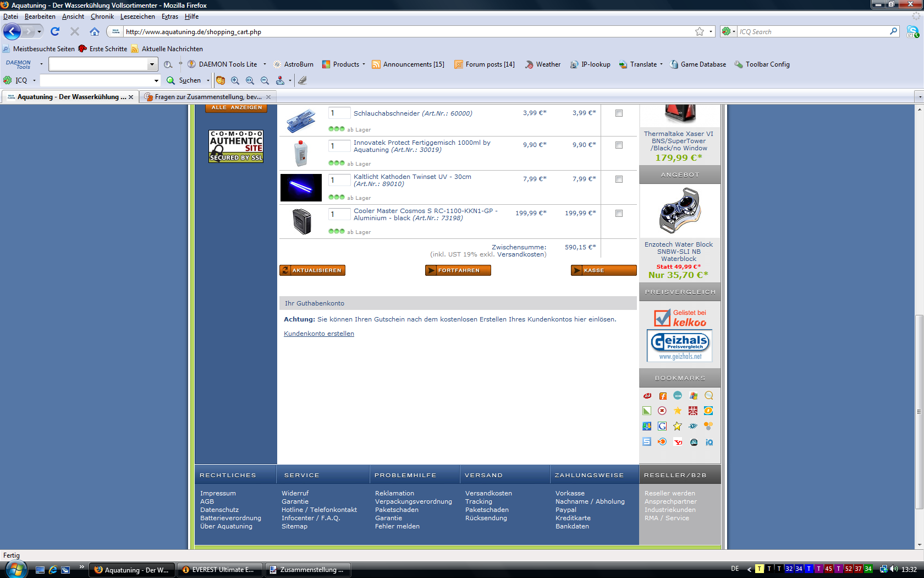Click the smiley faces icon in ICQ toolbar
Image resolution: width=924 pixels, height=578 pixels.
221,80
